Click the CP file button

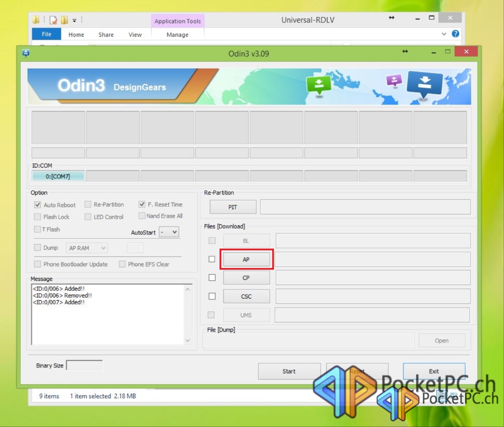(x=246, y=278)
